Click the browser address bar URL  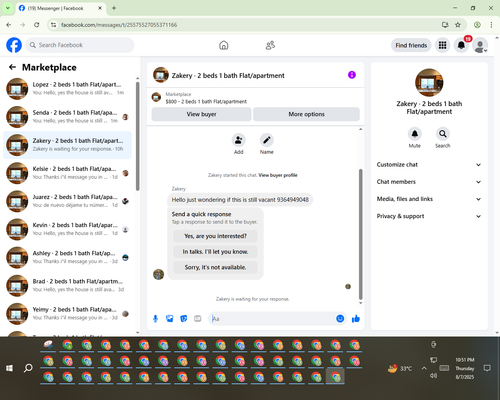point(119,25)
